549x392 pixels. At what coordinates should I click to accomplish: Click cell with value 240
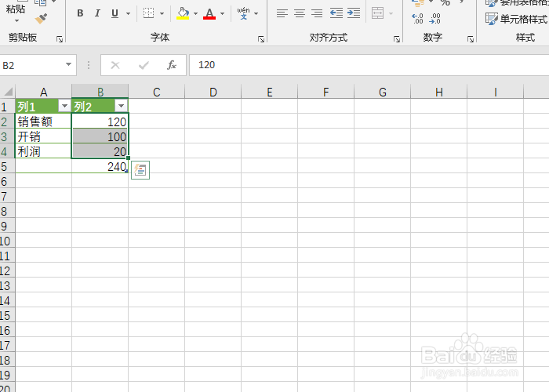(x=100, y=166)
